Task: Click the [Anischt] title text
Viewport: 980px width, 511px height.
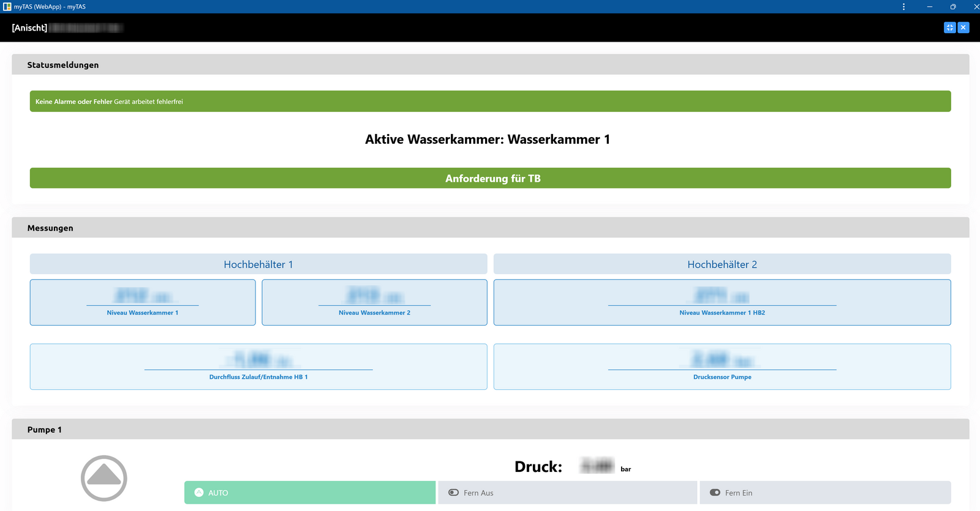Action: pyautogui.click(x=29, y=28)
